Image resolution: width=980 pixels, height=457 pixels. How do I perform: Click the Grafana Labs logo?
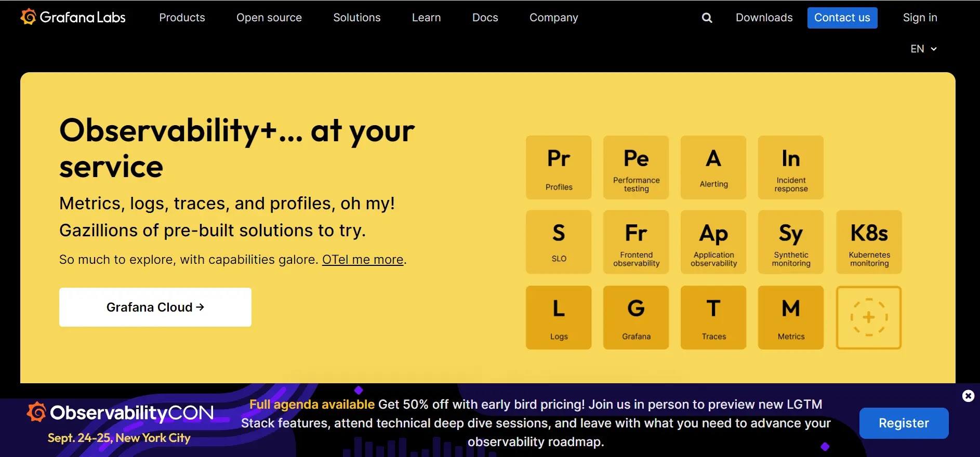click(73, 17)
